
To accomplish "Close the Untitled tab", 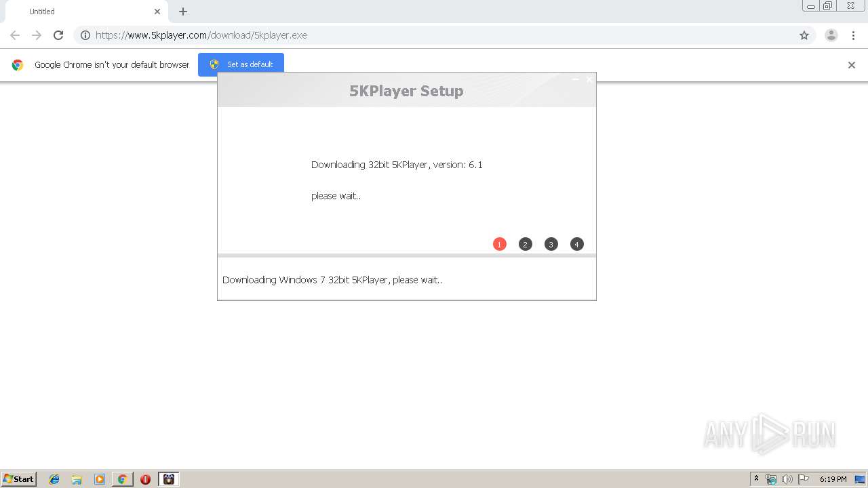I will [157, 12].
